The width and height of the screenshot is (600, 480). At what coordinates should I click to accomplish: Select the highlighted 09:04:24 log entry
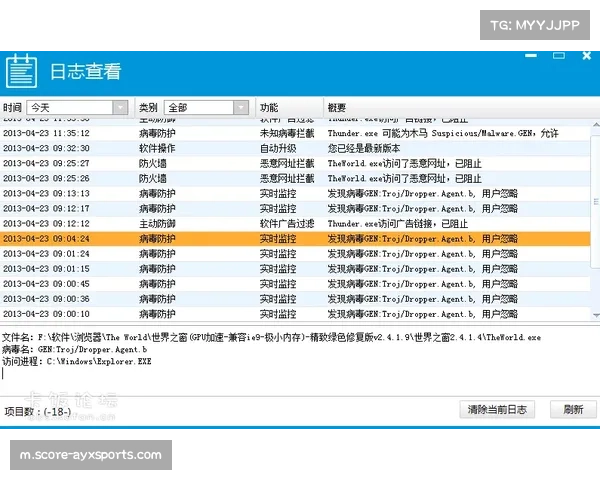(300, 239)
